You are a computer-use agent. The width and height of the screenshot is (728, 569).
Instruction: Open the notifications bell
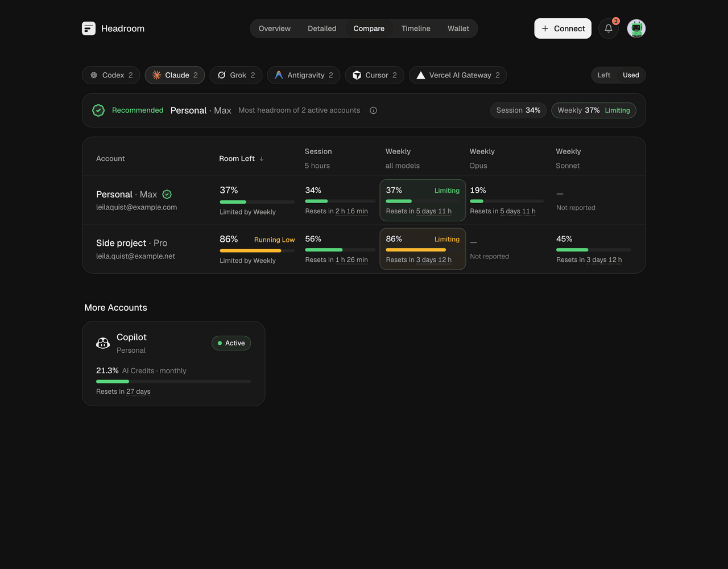[609, 28]
